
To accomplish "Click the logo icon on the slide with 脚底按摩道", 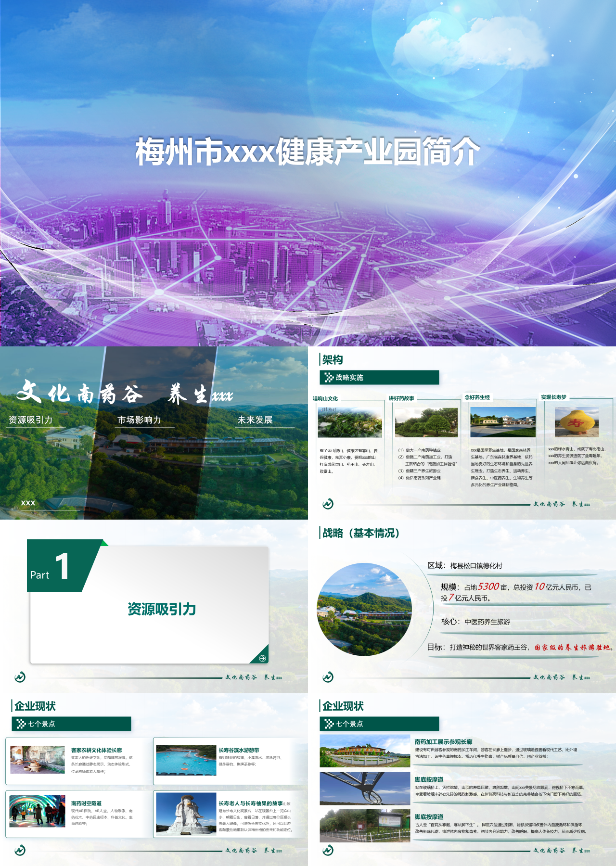I will click(x=328, y=850).
